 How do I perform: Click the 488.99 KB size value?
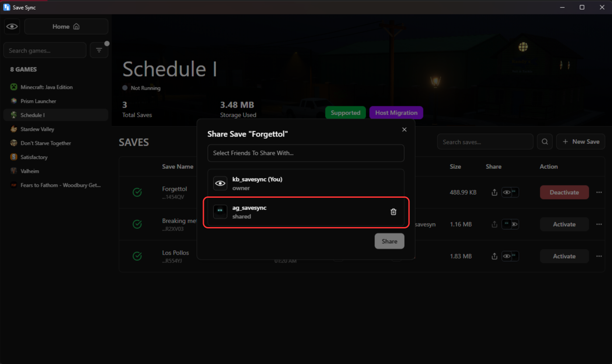(463, 192)
